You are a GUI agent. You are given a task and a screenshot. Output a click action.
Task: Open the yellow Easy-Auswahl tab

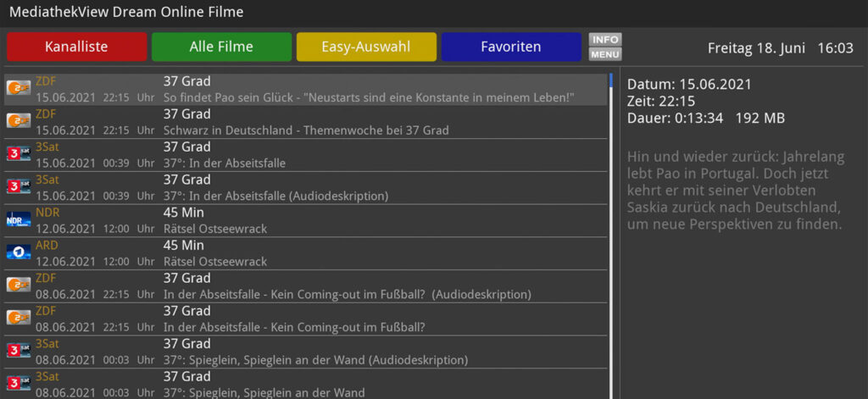pyautogui.click(x=366, y=47)
